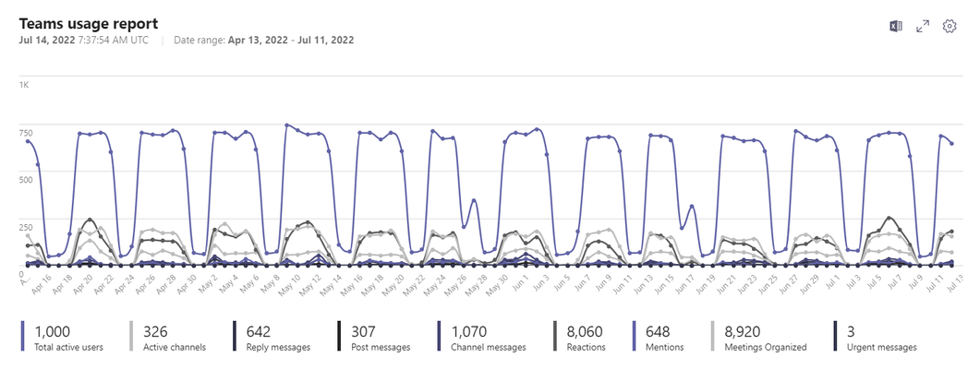Toggle the Active channels legend item

click(x=167, y=337)
